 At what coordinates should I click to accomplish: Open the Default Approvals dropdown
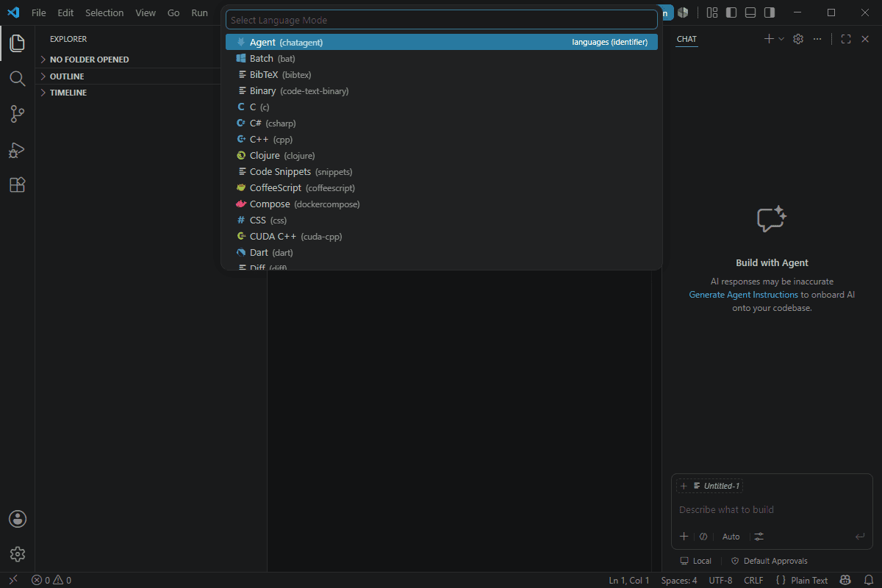point(769,561)
